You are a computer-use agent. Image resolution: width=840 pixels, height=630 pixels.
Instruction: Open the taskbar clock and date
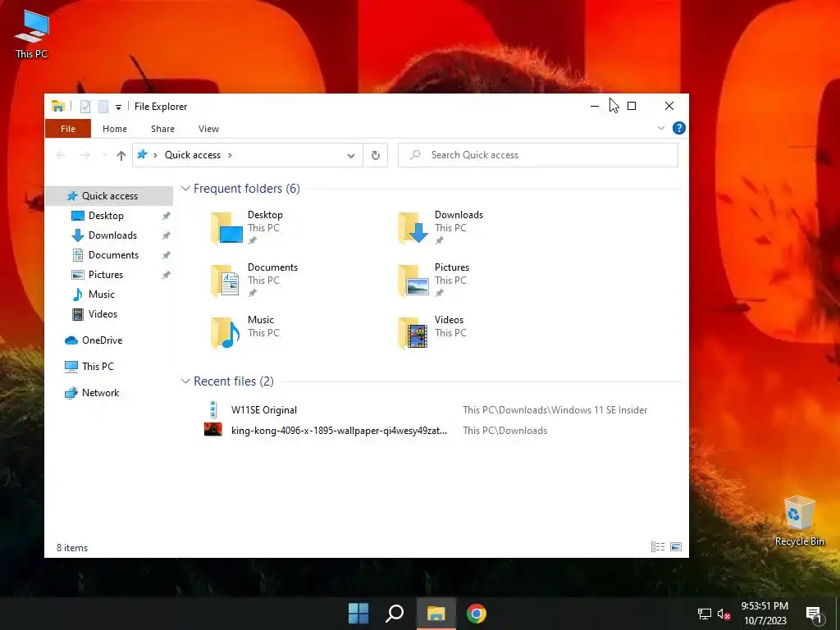click(765, 614)
